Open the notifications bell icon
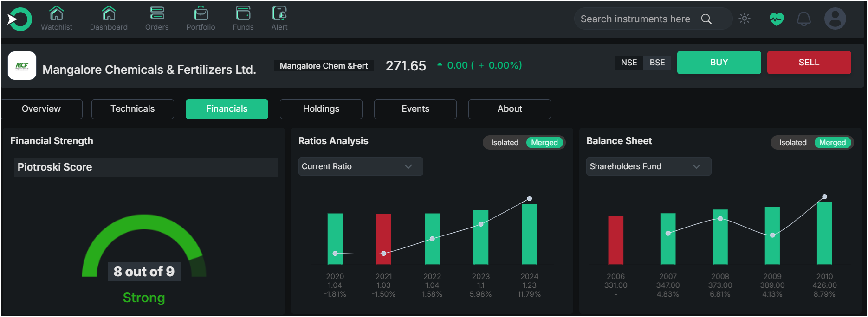The height and width of the screenshot is (317, 868). click(804, 19)
